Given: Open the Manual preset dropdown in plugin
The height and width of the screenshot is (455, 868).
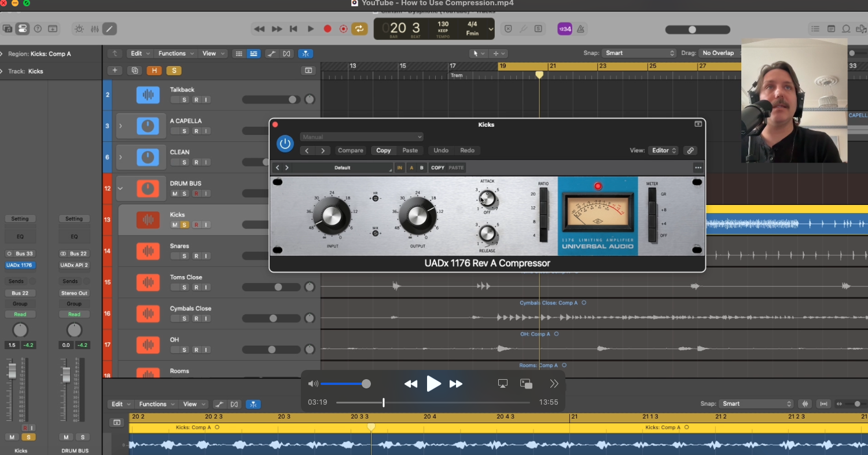Looking at the screenshot, I should [362, 137].
